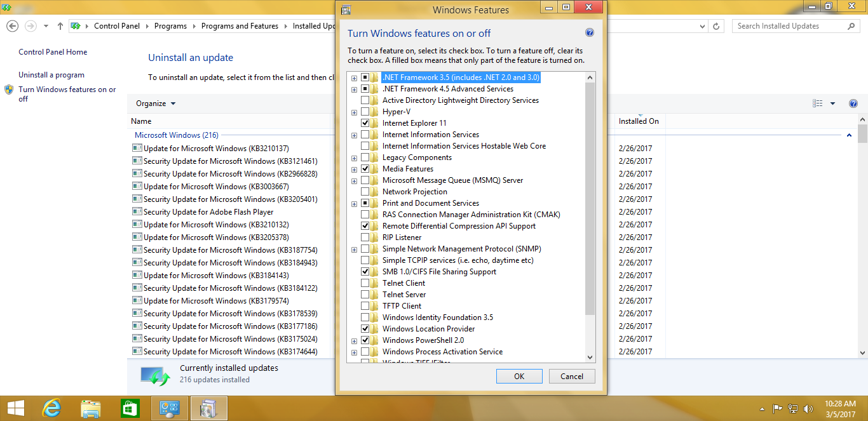Open recent locations dropdown arrow
This screenshot has width=868, height=421.
click(x=46, y=26)
